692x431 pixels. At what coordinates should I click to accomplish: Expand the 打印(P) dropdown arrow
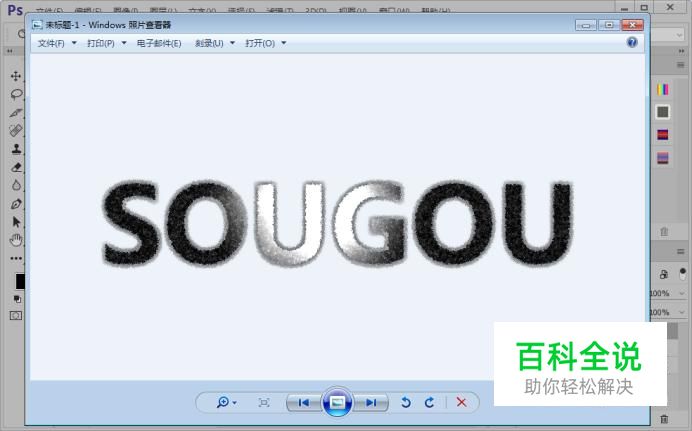click(x=124, y=43)
